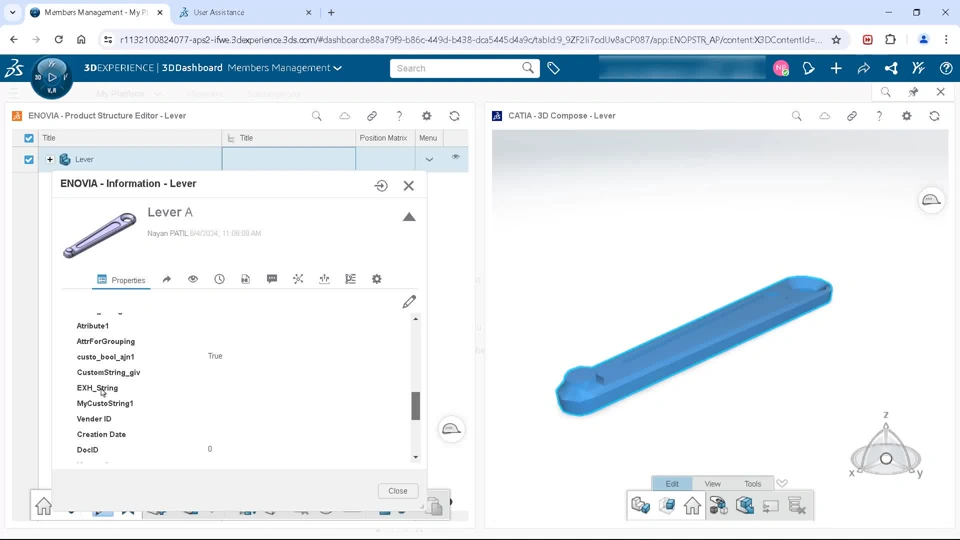The width and height of the screenshot is (960, 540).
Task: Click the 3DEXPERIENCE Search field
Action: [x=456, y=69]
